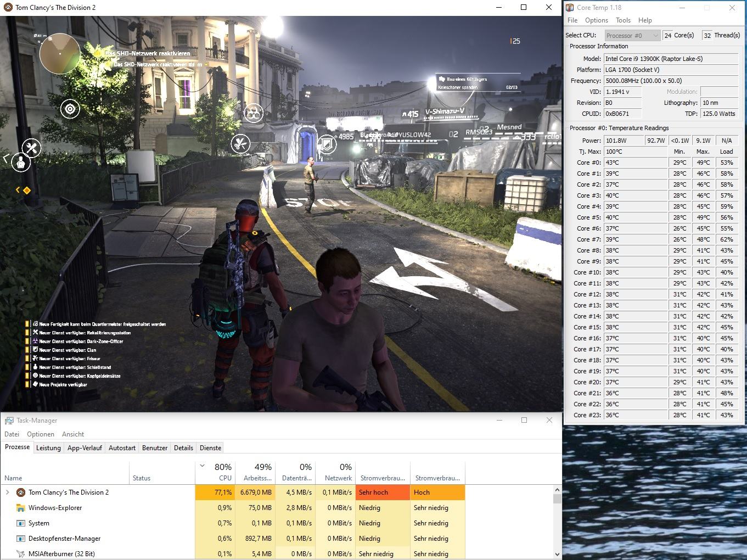Select the Prozesse tab

pos(17,447)
